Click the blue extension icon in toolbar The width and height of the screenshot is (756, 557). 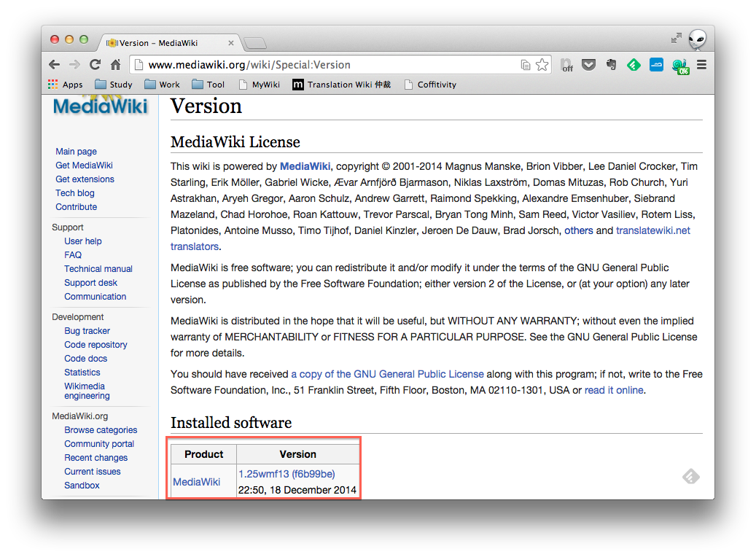tap(656, 64)
